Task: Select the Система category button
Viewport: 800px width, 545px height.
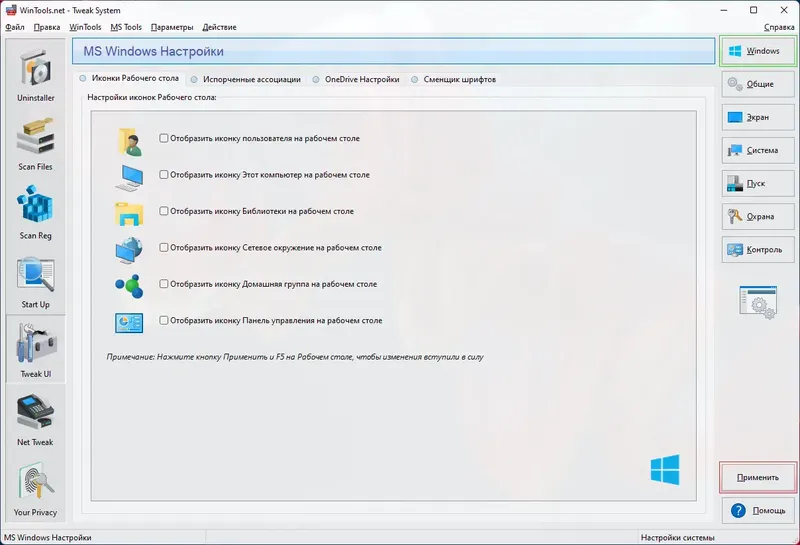Action: pos(758,150)
